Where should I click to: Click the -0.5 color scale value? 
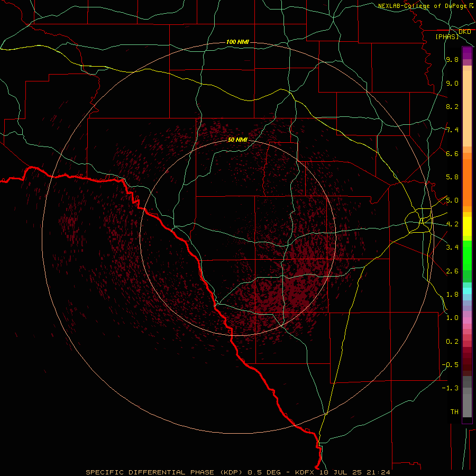pos(450,364)
